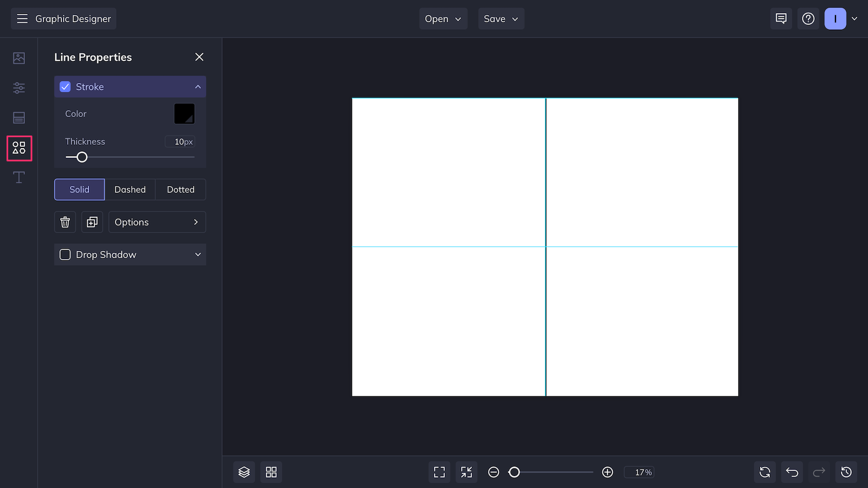
Task: Click the undo arrow icon
Action: 792,472
